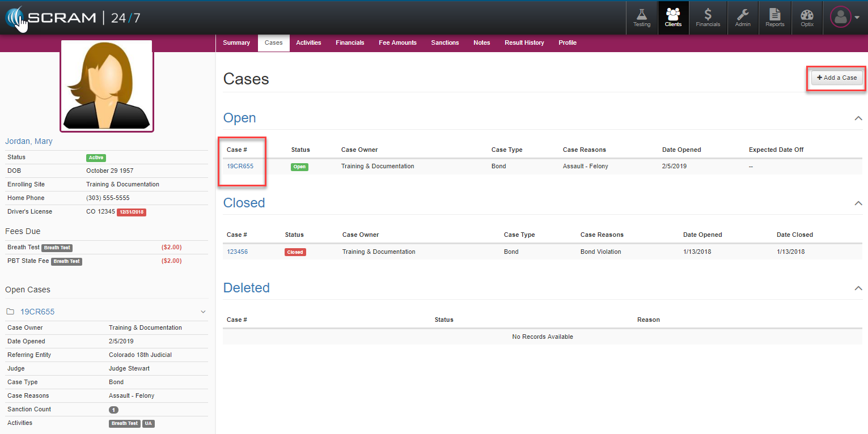
Task: Collapse the Deleted cases section
Action: tap(858, 288)
